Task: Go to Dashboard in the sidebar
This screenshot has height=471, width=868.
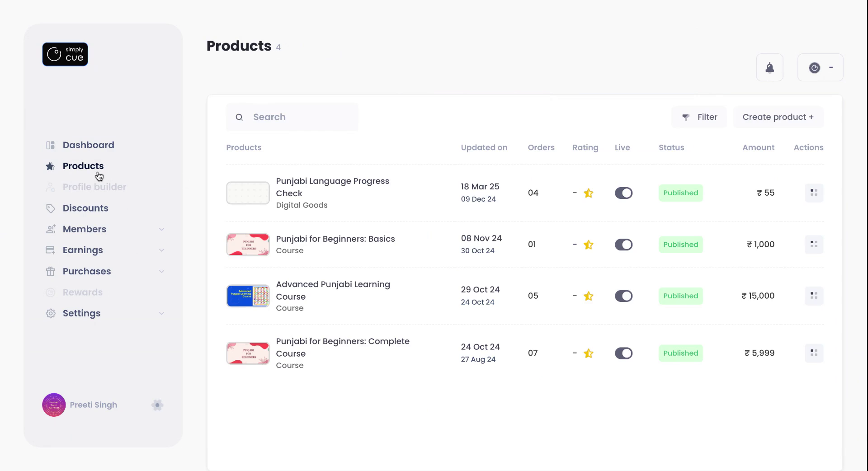Action: click(88, 145)
